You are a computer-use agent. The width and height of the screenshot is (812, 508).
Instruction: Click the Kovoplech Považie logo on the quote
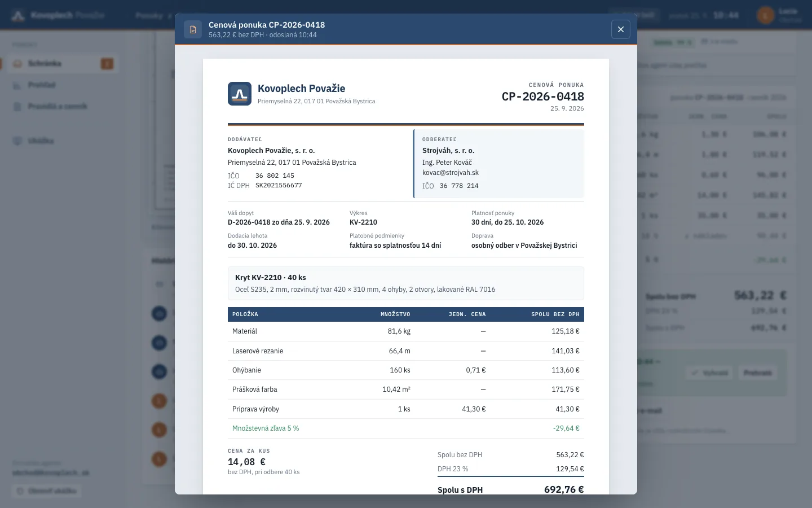tap(240, 94)
